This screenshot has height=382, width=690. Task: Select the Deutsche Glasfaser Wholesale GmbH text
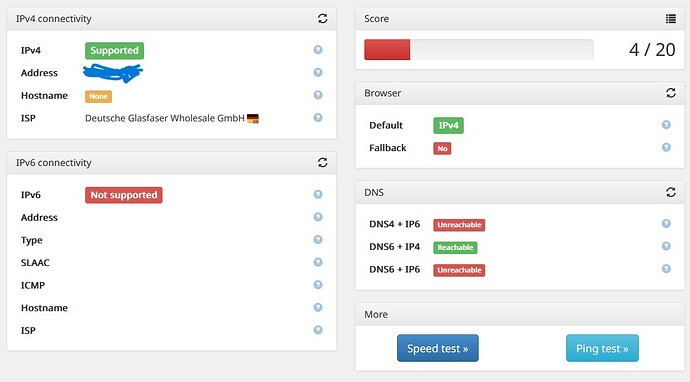click(x=165, y=118)
